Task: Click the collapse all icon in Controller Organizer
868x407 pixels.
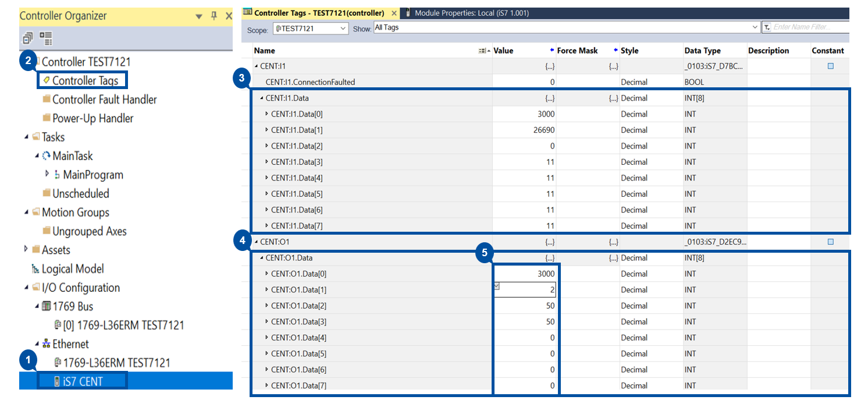Action: [x=27, y=39]
